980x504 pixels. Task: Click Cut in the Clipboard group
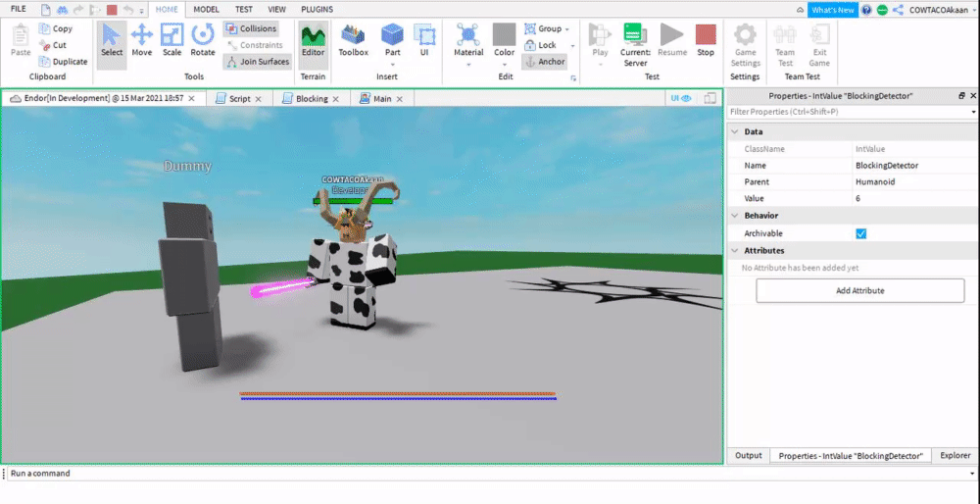pos(53,45)
